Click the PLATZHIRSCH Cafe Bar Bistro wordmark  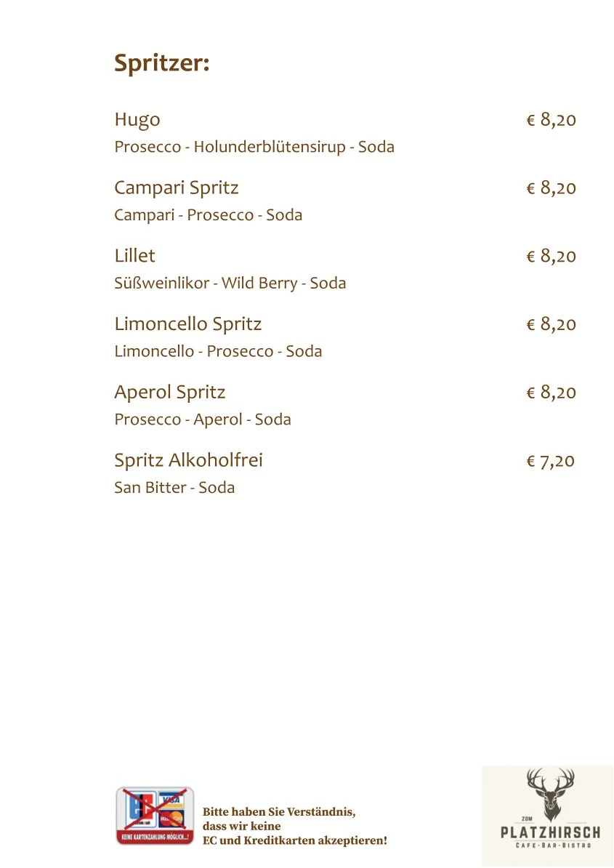tap(550, 837)
